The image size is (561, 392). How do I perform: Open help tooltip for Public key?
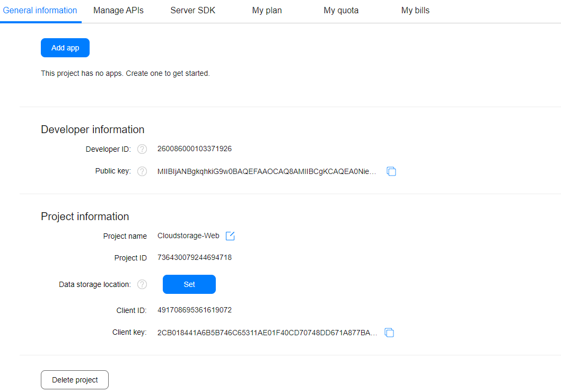point(142,171)
